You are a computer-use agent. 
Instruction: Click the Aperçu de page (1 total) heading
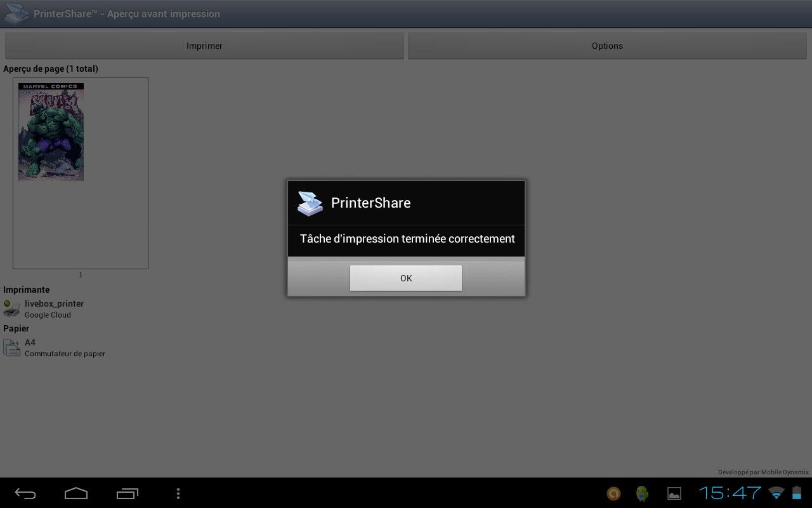[51, 69]
